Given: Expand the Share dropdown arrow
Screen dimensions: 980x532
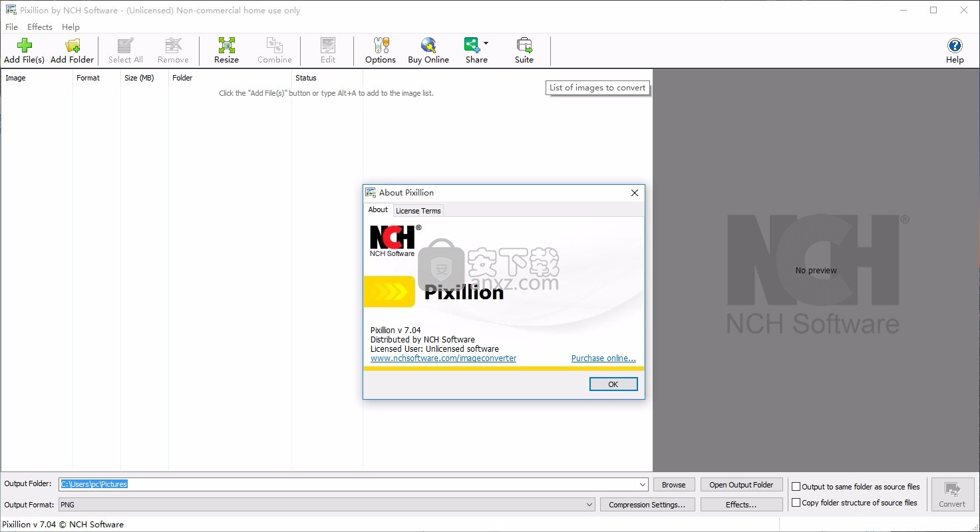Looking at the screenshot, I should (486, 44).
